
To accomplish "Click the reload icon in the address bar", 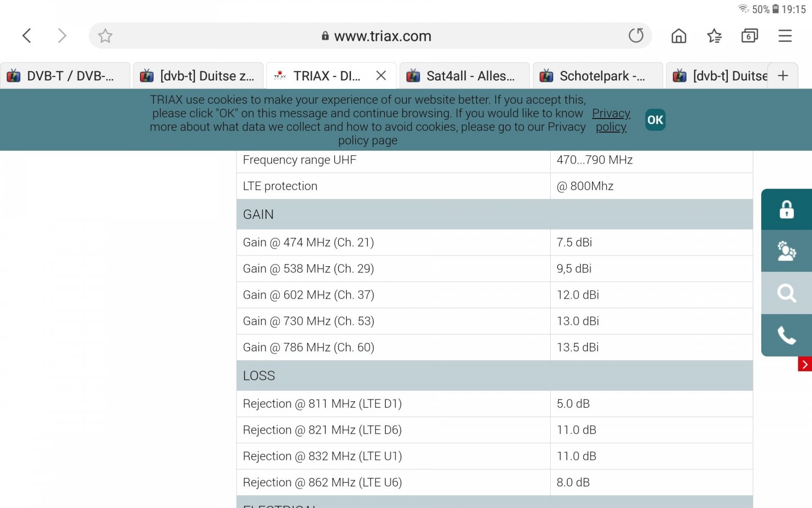I will coord(637,35).
